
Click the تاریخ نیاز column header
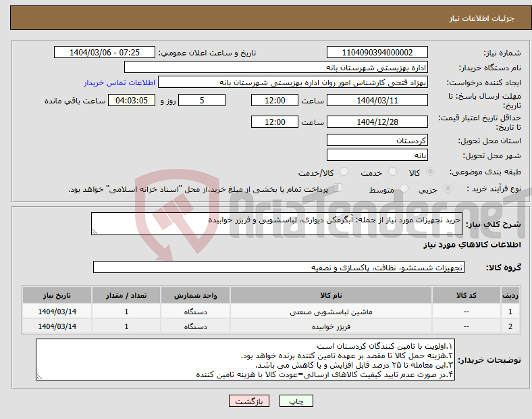pyautogui.click(x=57, y=295)
